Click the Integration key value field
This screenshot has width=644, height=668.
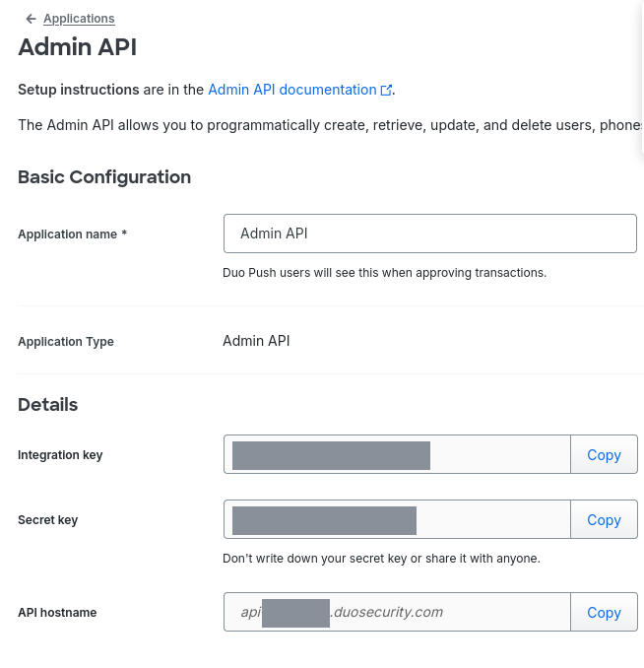pos(397,454)
